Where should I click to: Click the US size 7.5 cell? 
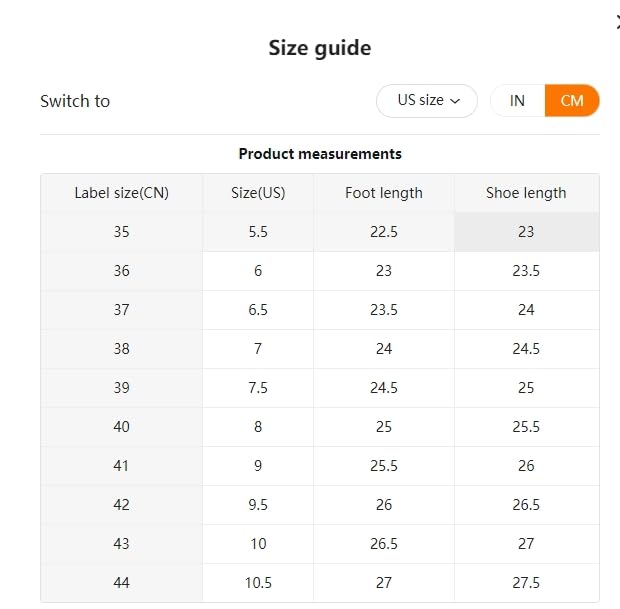tap(258, 388)
